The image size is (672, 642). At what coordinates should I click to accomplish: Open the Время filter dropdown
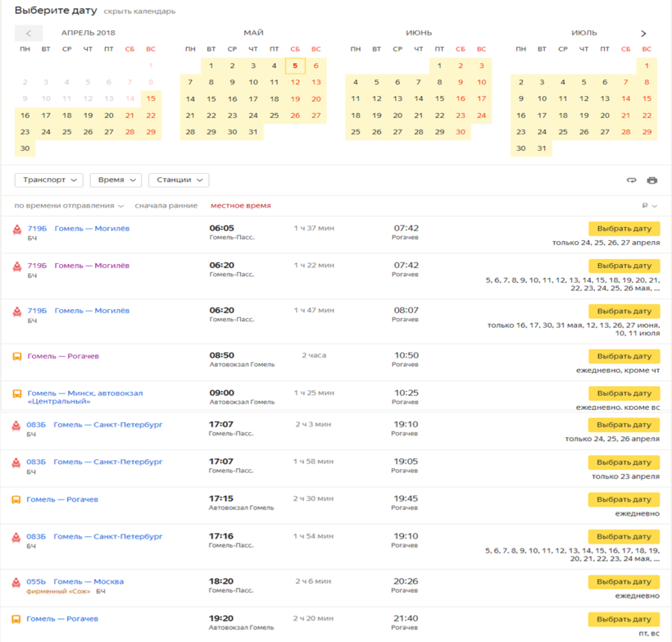point(116,180)
